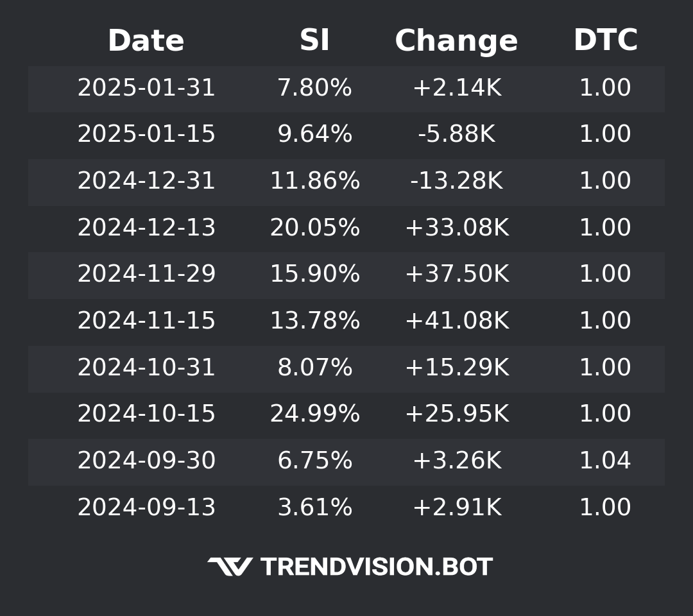The width and height of the screenshot is (693, 616).
Task: Select the 2024-09-13 date cell
Action: [146, 508]
